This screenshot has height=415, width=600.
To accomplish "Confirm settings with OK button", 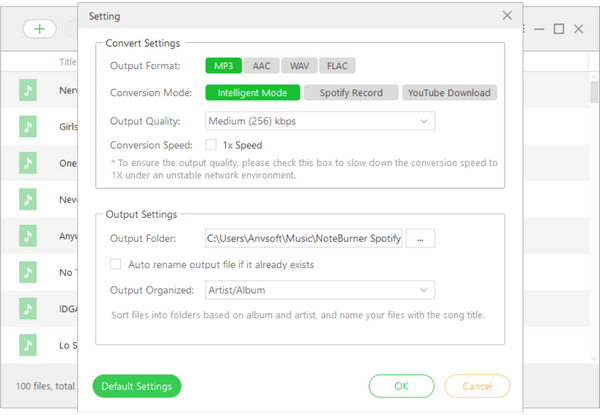I will coord(401,386).
